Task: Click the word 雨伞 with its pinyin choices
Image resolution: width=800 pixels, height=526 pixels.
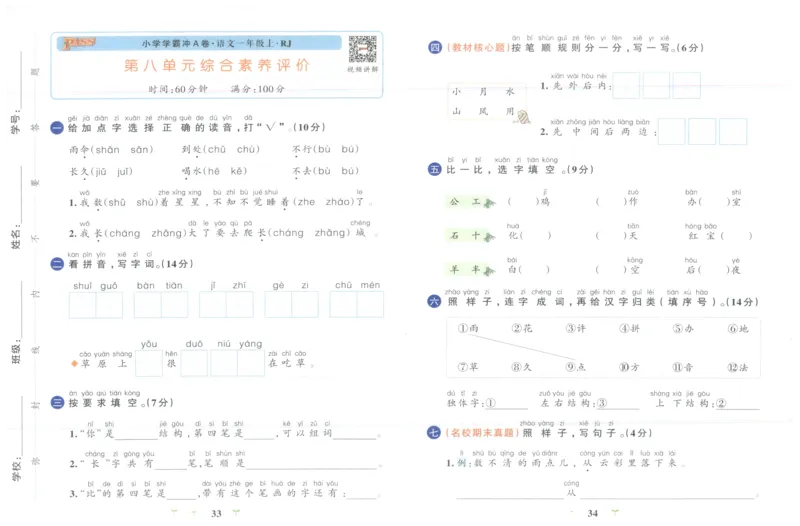Action: 111,149
